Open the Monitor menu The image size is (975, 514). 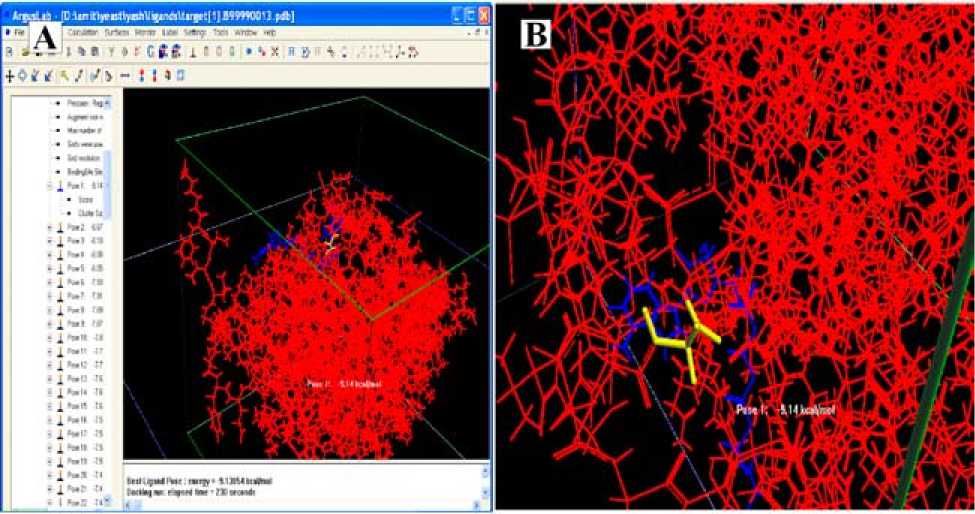click(x=145, y=32)
